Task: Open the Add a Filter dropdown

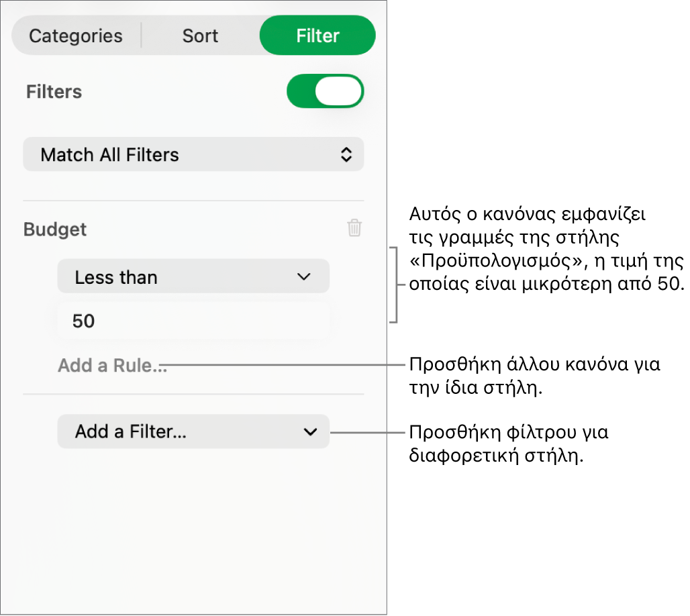Action: (x=193, y=431)
